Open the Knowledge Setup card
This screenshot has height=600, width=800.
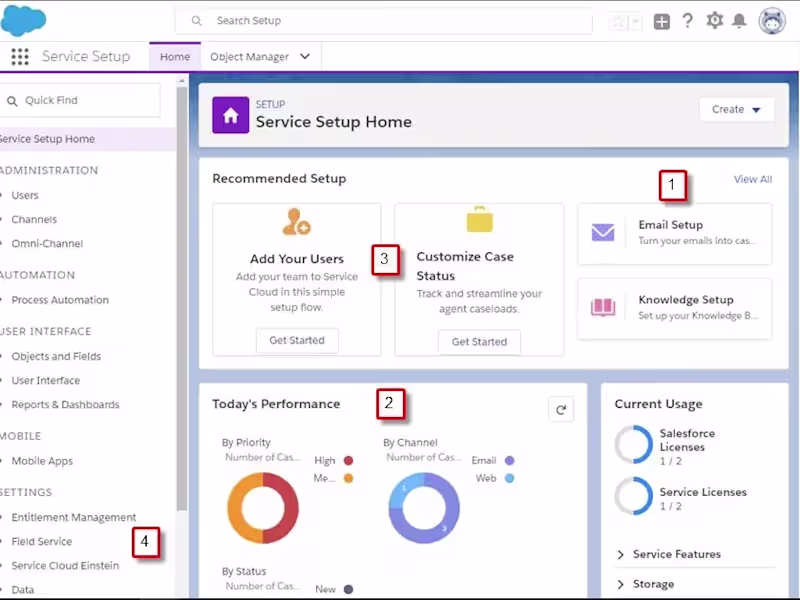pos(674,308)
